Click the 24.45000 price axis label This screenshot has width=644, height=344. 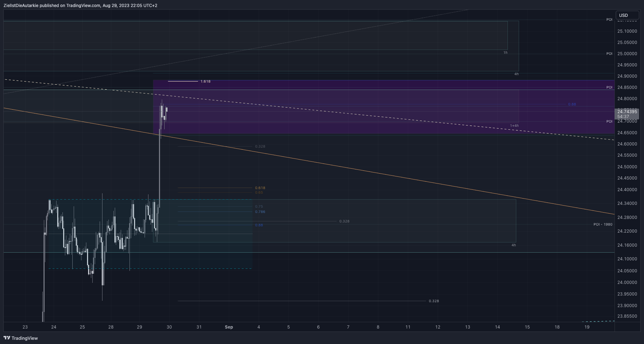click(x=627, y=178)
